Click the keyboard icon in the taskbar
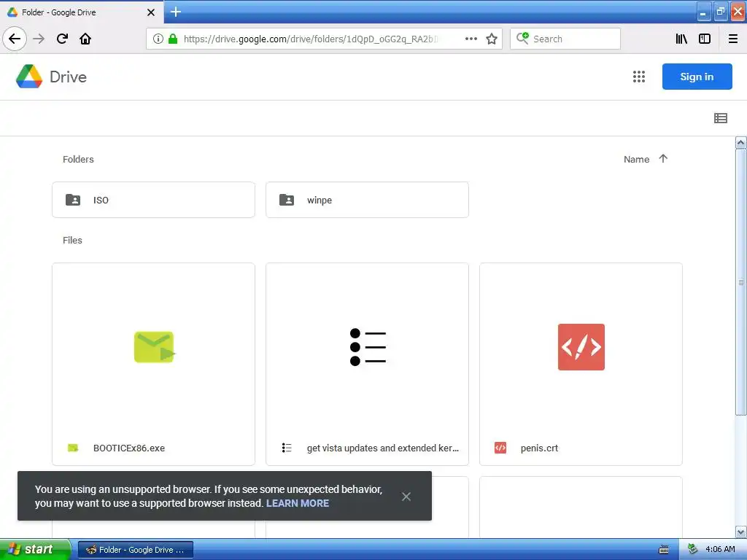Screen dimensions: 747x560 coord(663,550)
